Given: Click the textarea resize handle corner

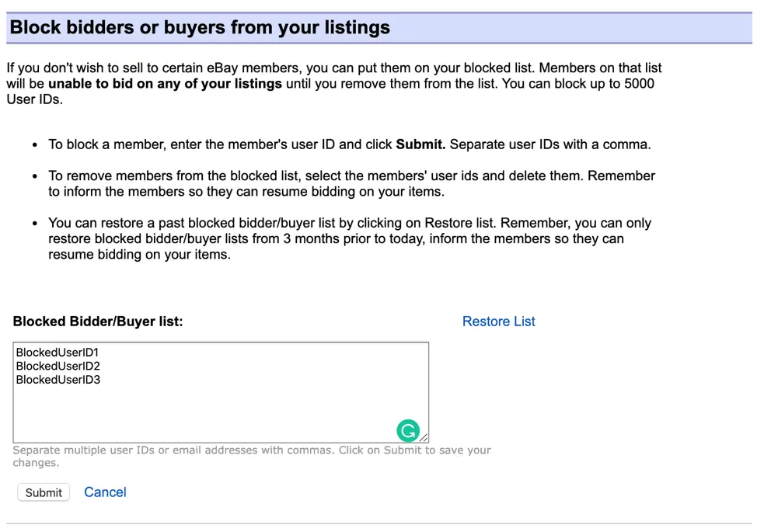Looking at the screenshot, I should click(424, 437).
